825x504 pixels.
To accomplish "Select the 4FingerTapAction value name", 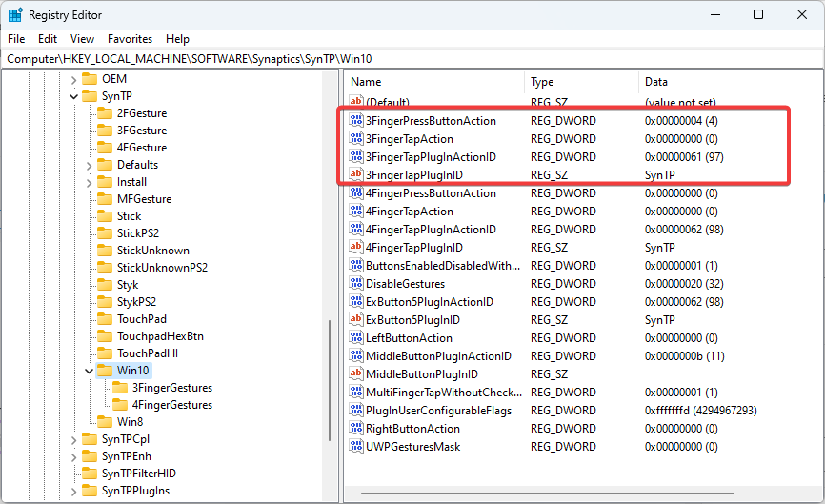I will (x=410, y=212).
